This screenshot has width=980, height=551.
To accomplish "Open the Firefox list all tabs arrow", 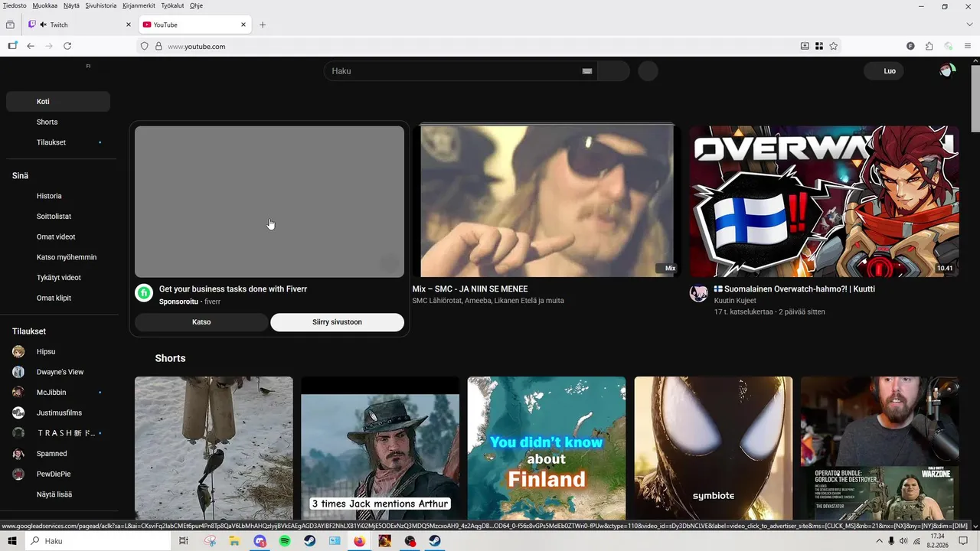I will tap(969, 24).
